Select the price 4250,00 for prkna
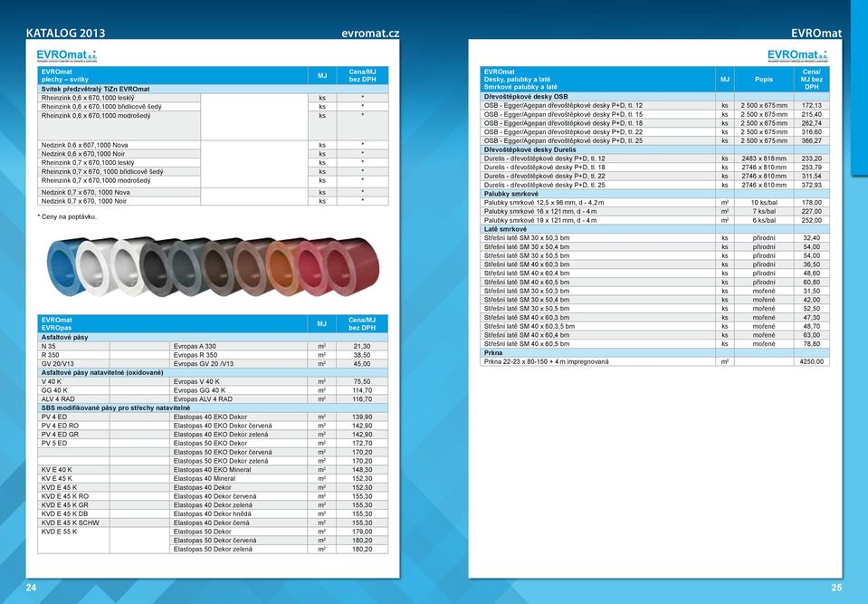This screenshot has width=868, height=604. tap(812, 361)
